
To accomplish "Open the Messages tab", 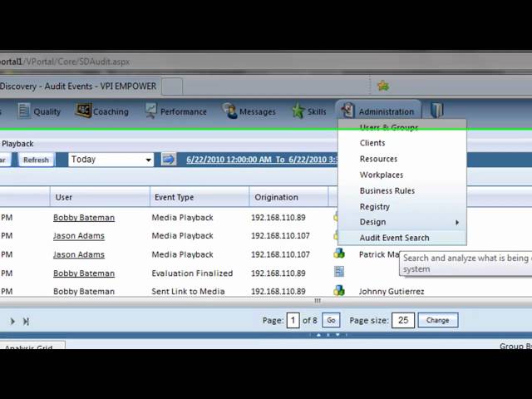I will point(249,111).
